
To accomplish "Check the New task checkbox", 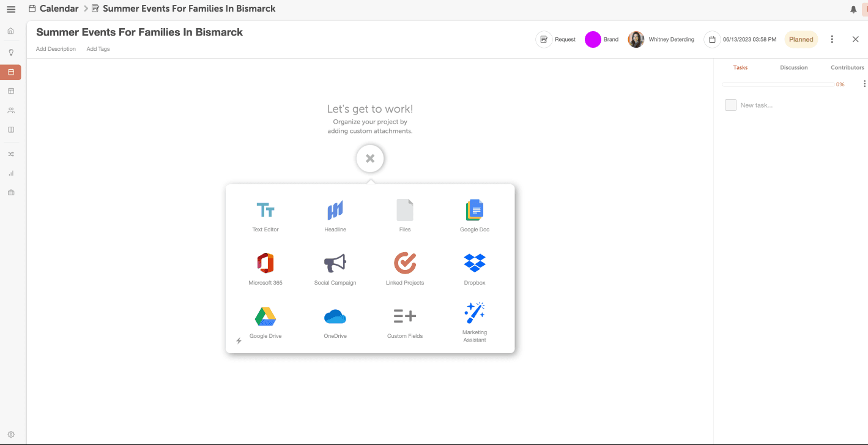I will coord(730,105).
